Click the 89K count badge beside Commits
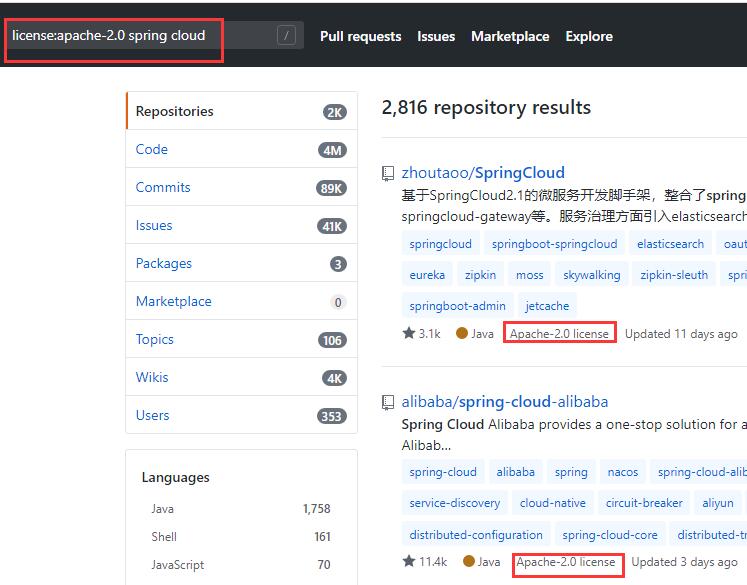The width and height of the screenshot is (747, 585). tap(331, 189)
